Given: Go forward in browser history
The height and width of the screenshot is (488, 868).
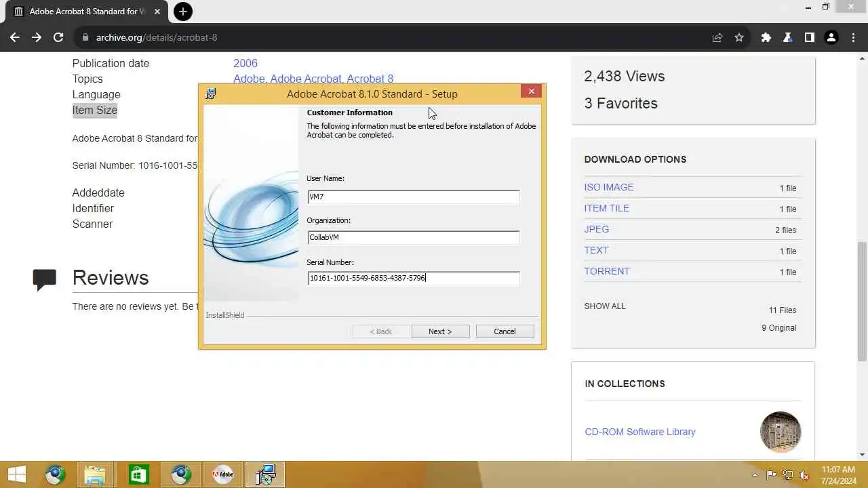Looking at the screenshot, I should 37,37.
